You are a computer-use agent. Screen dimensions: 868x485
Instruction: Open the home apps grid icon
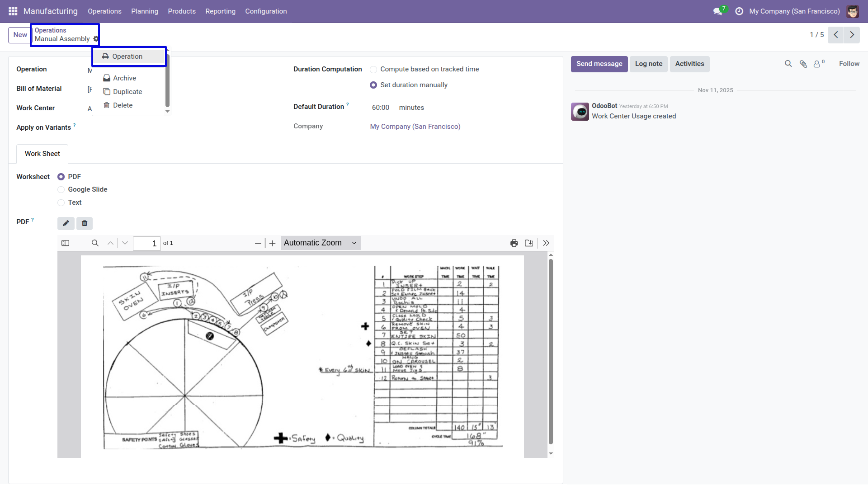point(13,11)
